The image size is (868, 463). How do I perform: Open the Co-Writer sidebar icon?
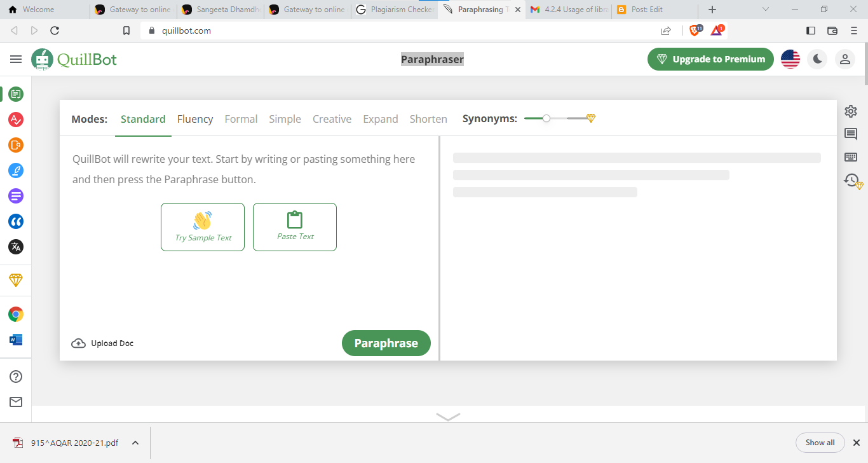pos(16,170)
